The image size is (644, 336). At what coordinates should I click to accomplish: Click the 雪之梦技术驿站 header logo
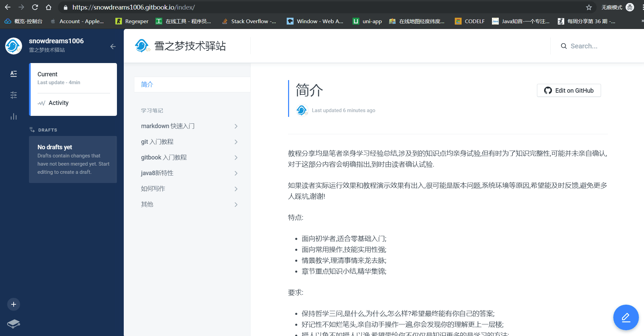pyautogui.click(x=142, y=46)
